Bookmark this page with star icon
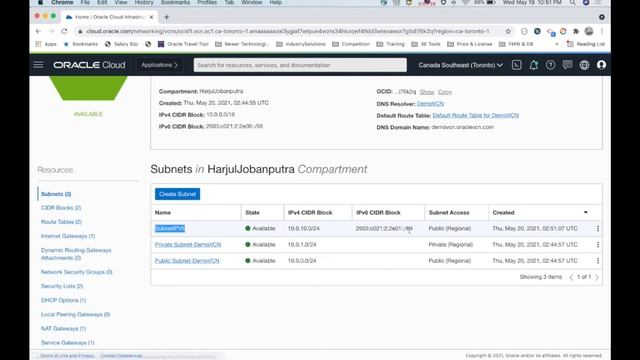The height and width of the screenshot is (360, 640). coord(508,31)
